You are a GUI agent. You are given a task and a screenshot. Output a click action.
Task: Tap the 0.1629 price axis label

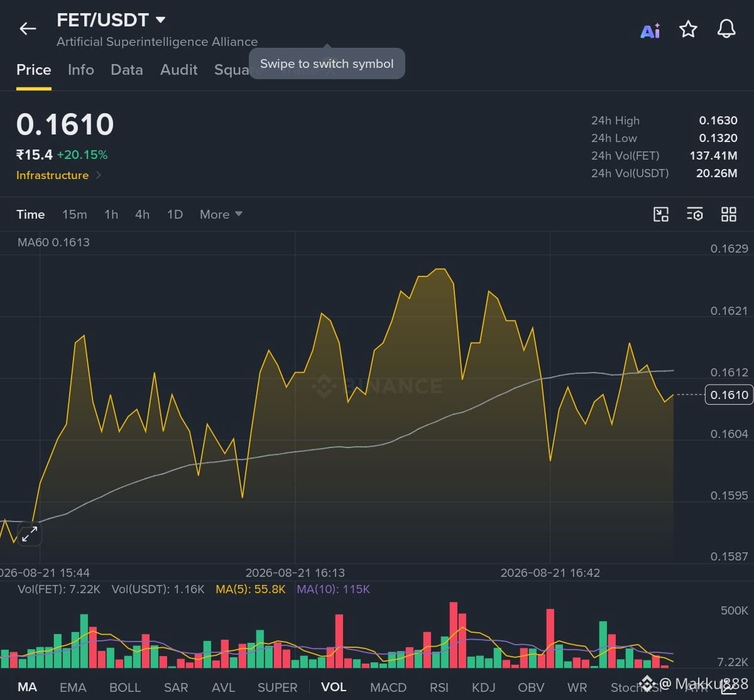[x=729, y=248]
